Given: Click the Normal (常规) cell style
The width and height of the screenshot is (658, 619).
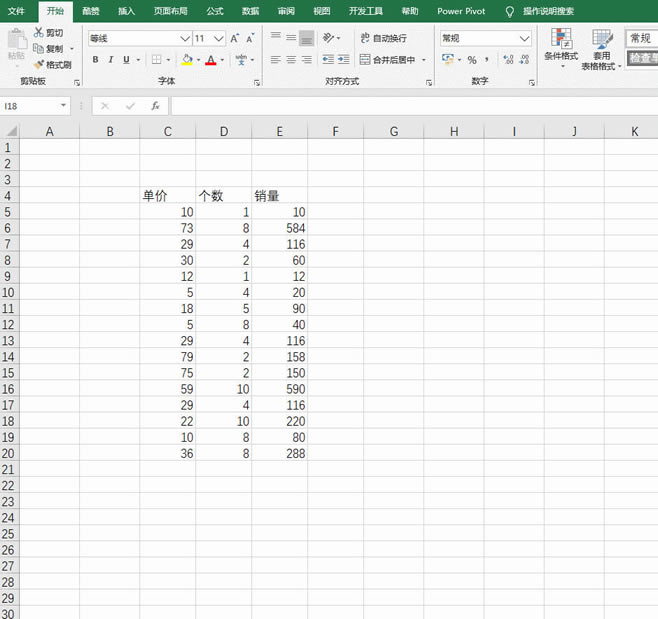Looking at the screenshot, I should [641, 38].
